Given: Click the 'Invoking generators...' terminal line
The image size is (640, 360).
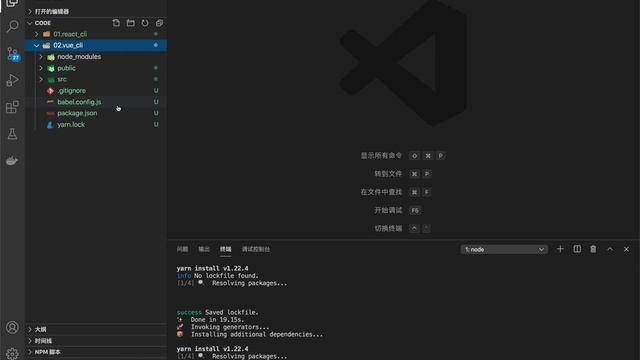Looking at the screenshot, I should 223,327.
